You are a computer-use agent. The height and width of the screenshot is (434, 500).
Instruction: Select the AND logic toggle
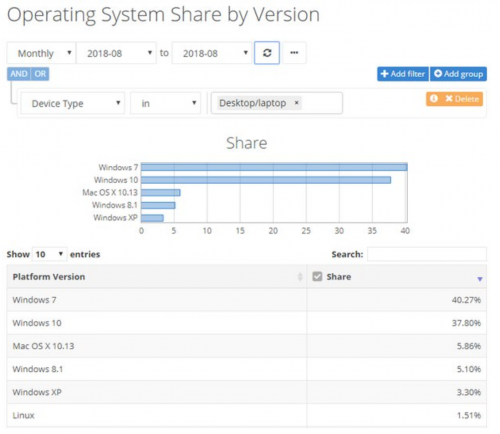pos(19,74)
